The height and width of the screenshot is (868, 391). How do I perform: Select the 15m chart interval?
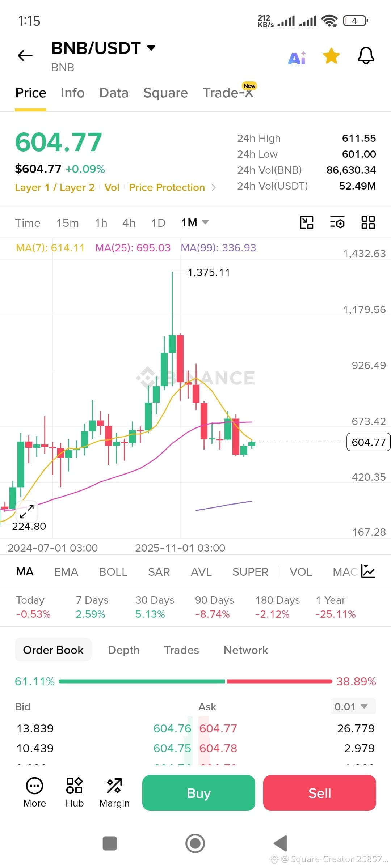67,223
